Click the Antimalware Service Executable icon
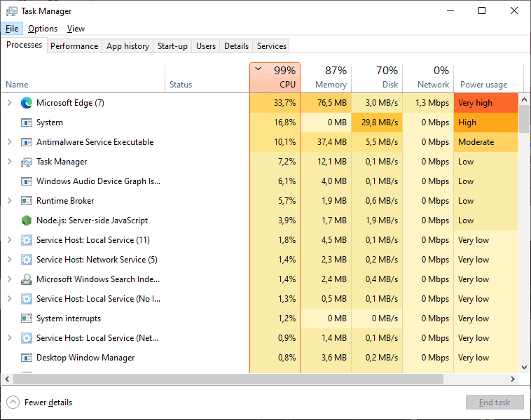 point(27,142)
